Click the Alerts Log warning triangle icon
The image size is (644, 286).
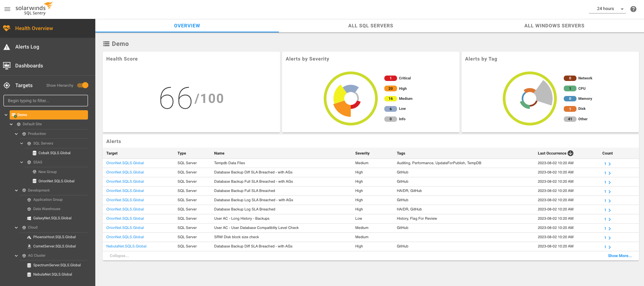(x=7, y=47)
